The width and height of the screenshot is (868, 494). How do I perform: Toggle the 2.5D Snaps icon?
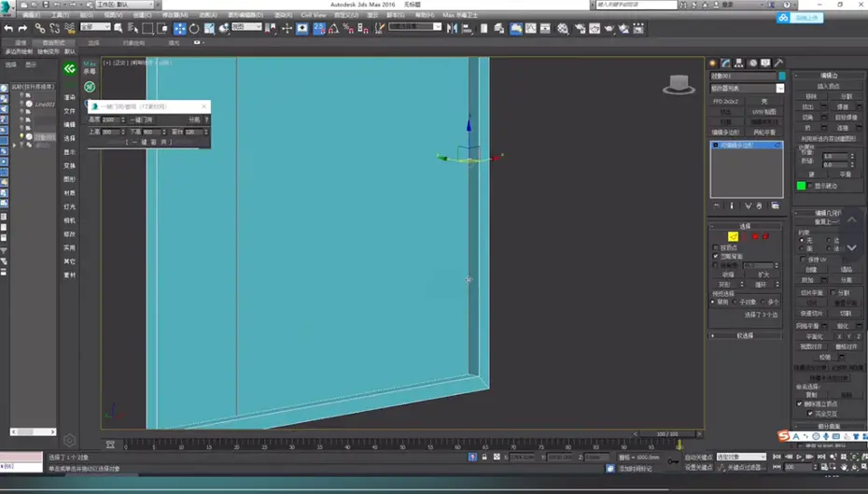point(319,28)
